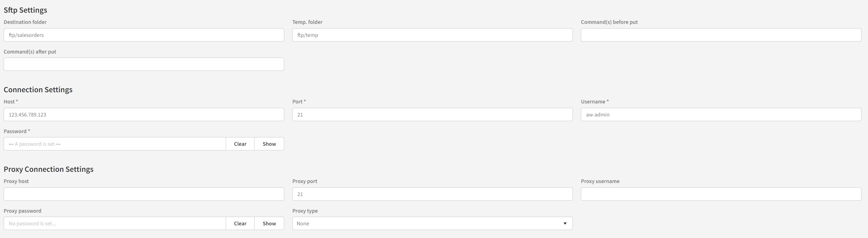Screen dimensions: 868x238
Task: Click the connection Port field
Action: coord(432,115)
